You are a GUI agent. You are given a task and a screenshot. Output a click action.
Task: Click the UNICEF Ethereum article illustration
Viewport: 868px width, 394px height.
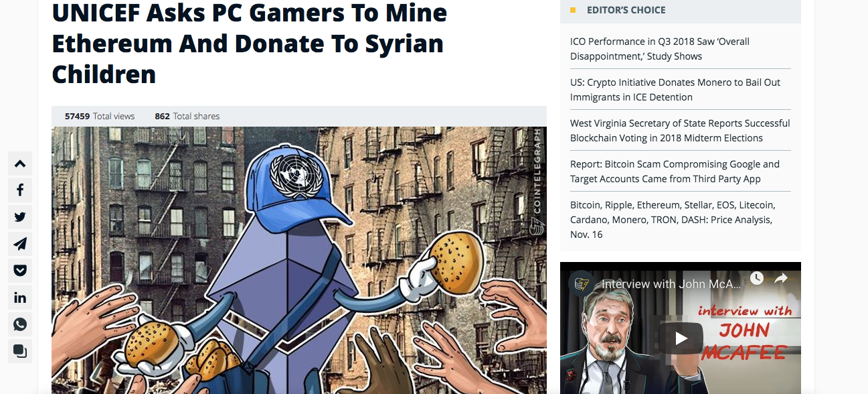point(299,260)
